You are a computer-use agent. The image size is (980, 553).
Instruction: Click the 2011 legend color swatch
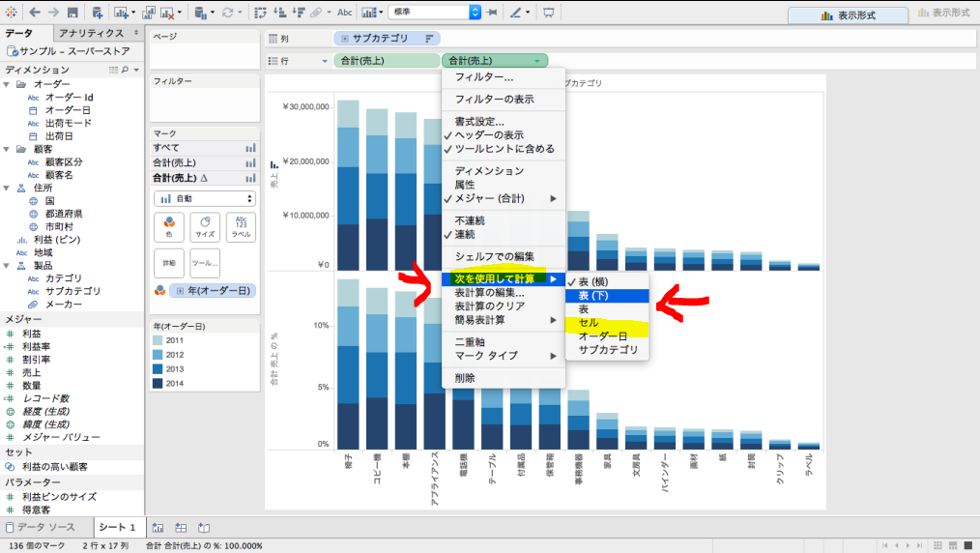tap(158, 340)
